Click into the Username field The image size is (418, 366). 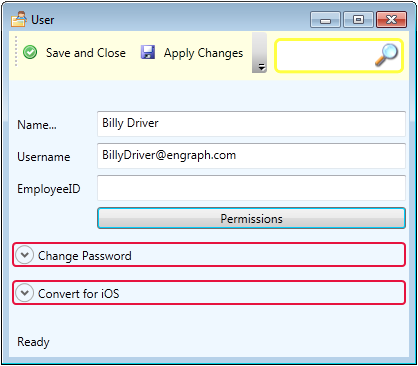coord(251,156)
